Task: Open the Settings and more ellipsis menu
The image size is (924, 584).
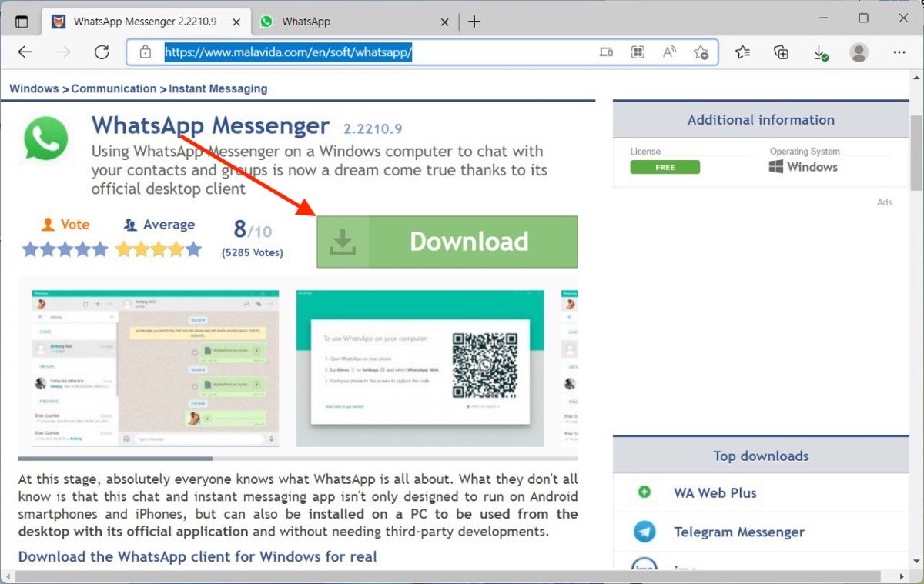Action: (899, 52)
